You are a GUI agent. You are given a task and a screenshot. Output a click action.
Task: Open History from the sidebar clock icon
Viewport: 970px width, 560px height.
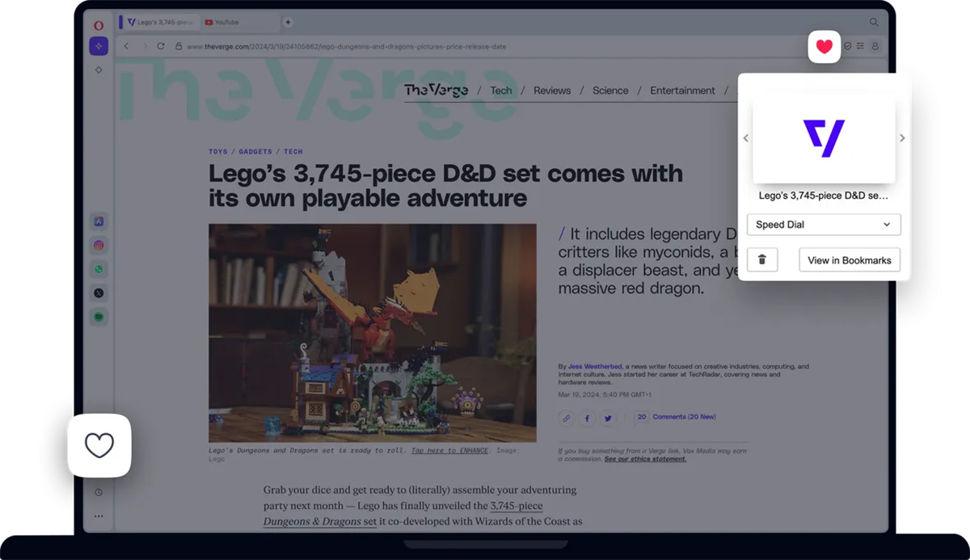[x=99, y=492]
